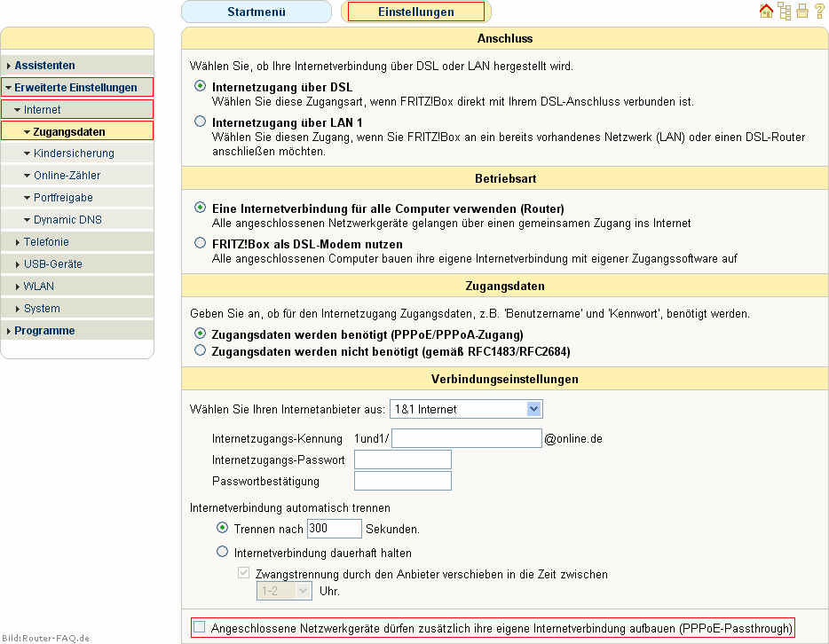This screenshot has height=644, width=829.
Task: Expand the USB-Geräte submenu
Action: [x=77, y=264]
